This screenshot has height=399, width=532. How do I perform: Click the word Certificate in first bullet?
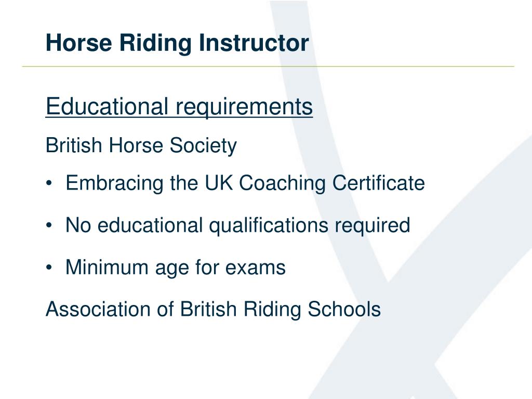click(x=378, y=183)
